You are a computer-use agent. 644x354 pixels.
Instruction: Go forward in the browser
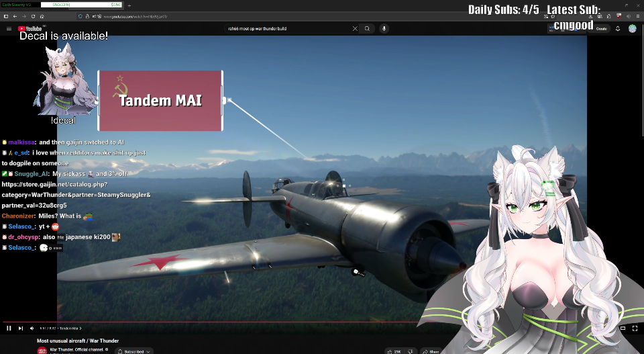[x=24, y=16]
